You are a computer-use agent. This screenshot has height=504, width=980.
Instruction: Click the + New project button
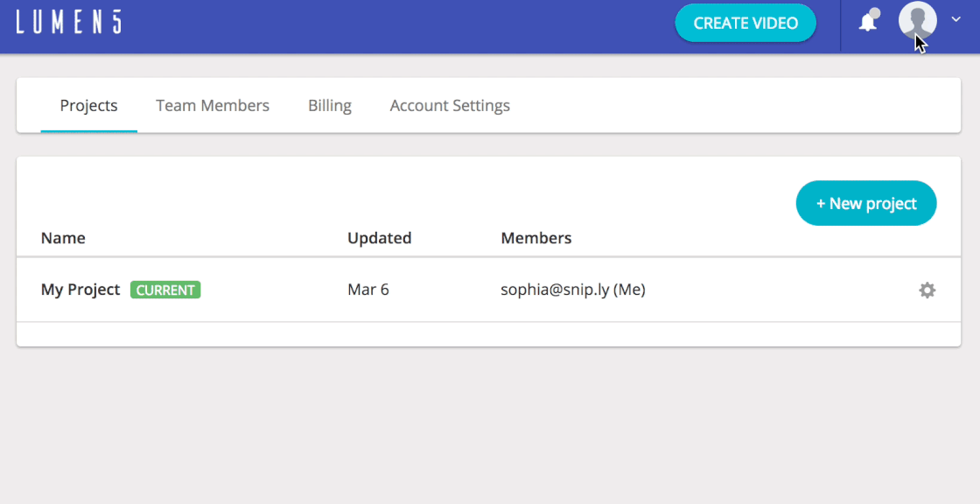click(865, 203)
